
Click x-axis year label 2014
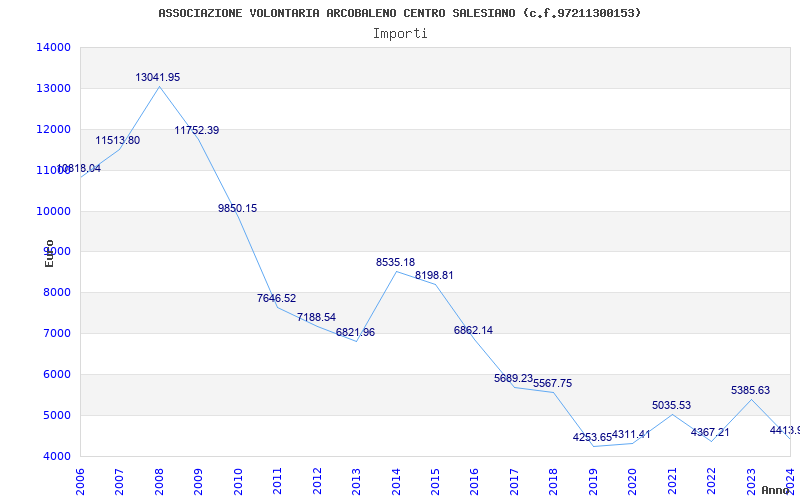click(395, 480)
